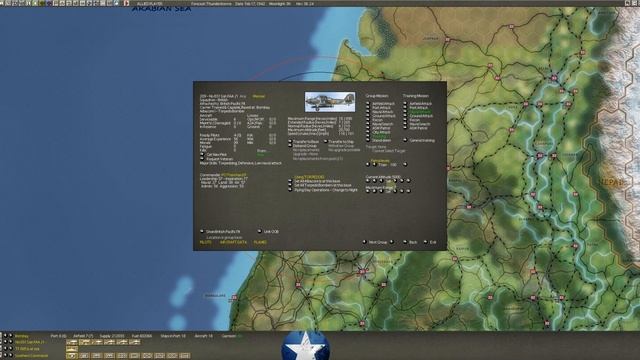Image resolution: width=640 pixels, height=360 pixels.
Task: Click leftmost decrease button for Current Altitude
Action: (x=368, y=180)
